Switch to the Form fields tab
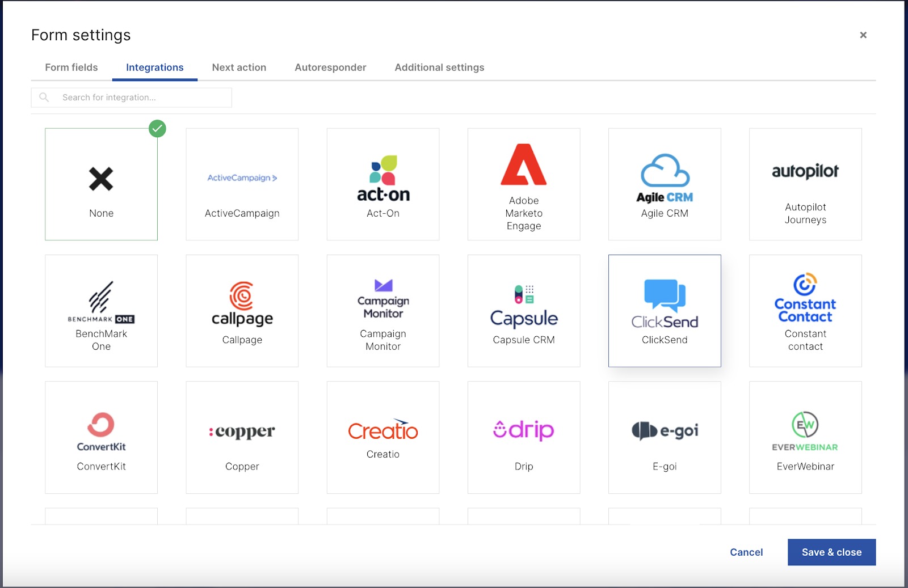The width and height of the screenshot is (908, 588). coord(71,67)
